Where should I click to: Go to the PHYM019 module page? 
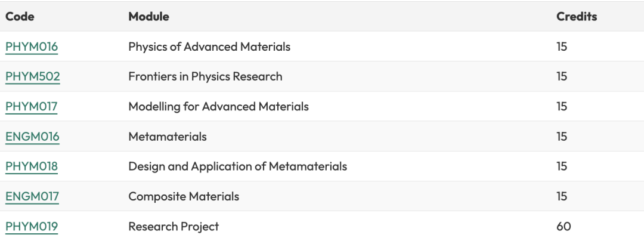[x=32, y=226]
